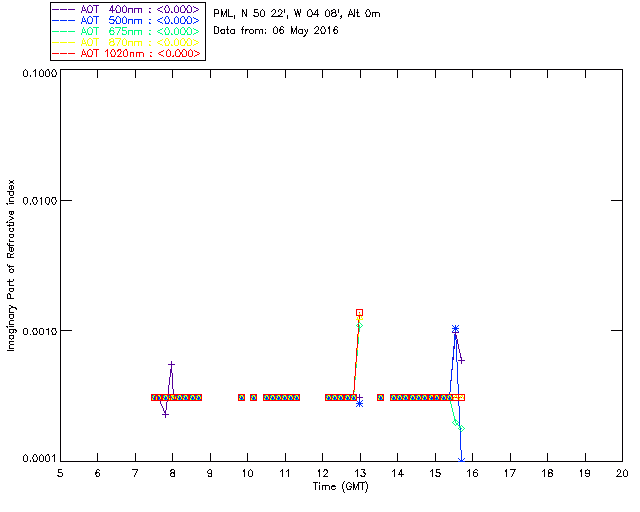The image size is (640, 512).
Task: Click the lowest green diamond marker after 15.5 GMT
Action: (x=462, y=428)
